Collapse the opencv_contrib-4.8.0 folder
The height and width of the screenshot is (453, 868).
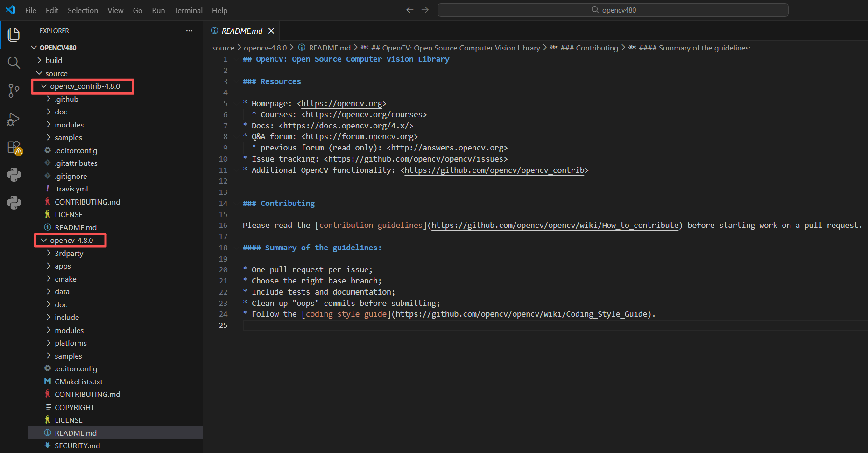pyautogui.click(x=115, y=86)
